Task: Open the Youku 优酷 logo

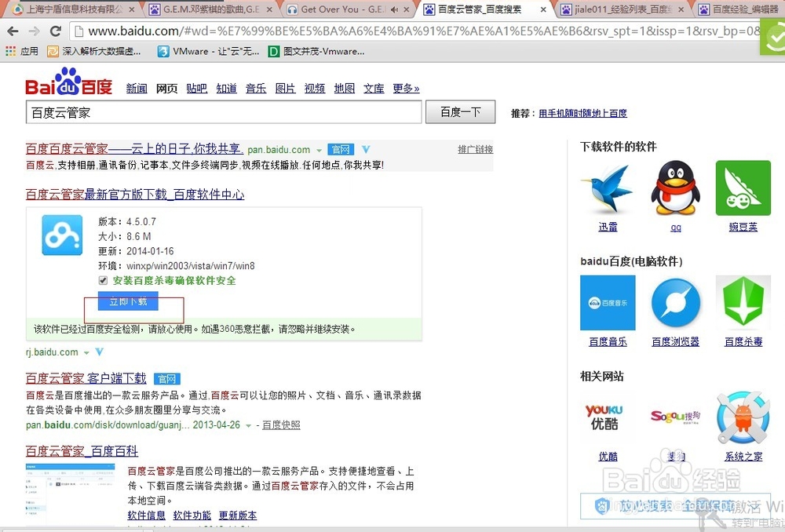Action: (x=604, y=417)
